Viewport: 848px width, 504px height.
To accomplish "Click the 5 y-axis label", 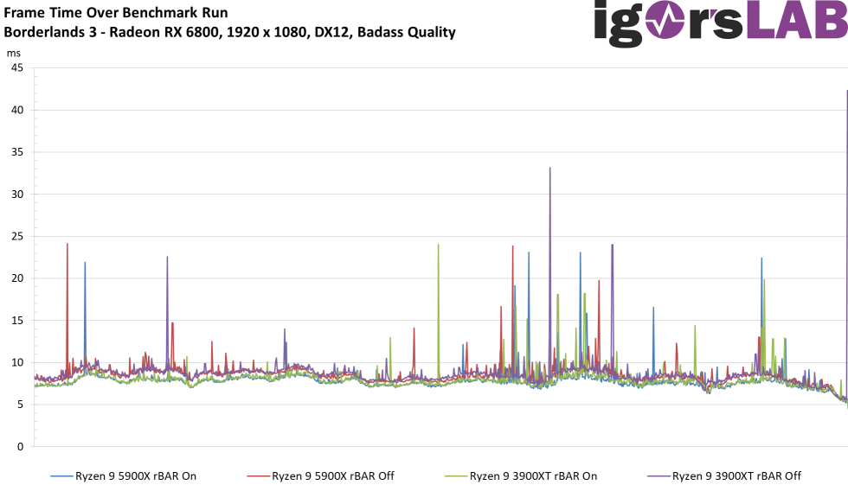I will click(21, 405).
